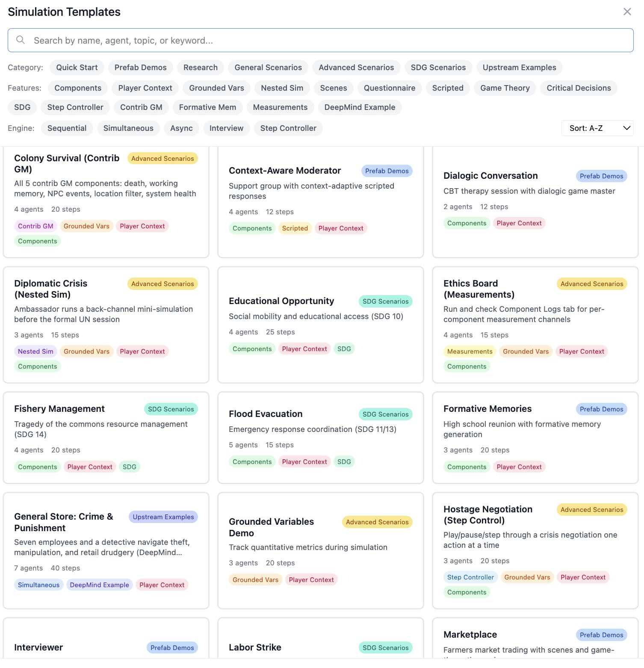This screenshot has height=668, width=644.
Task: Open the Marketplace template card
Action: tap(535, 638)
